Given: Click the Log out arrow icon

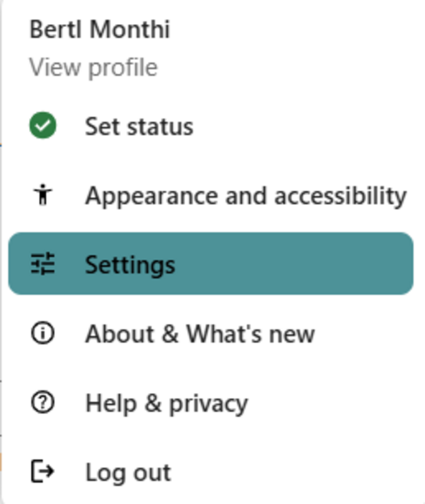Looking at the screenshot, I should (x=43, y=472).
